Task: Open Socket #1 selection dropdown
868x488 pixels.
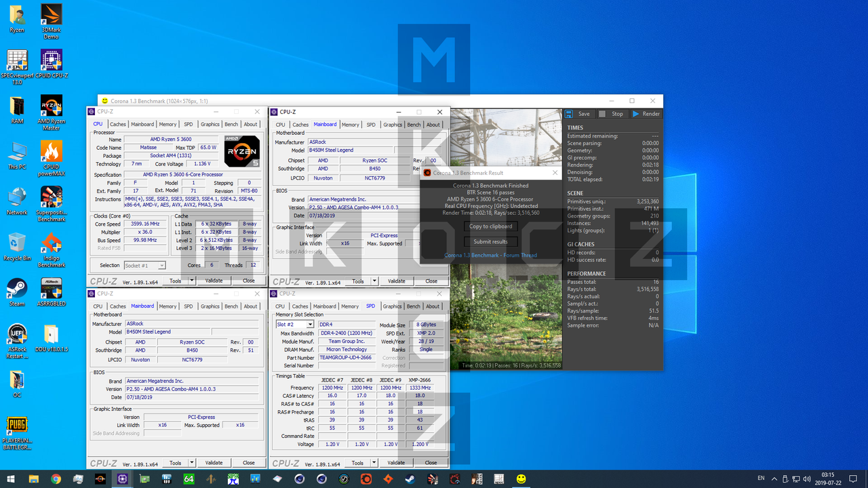Action: [144, 266]
